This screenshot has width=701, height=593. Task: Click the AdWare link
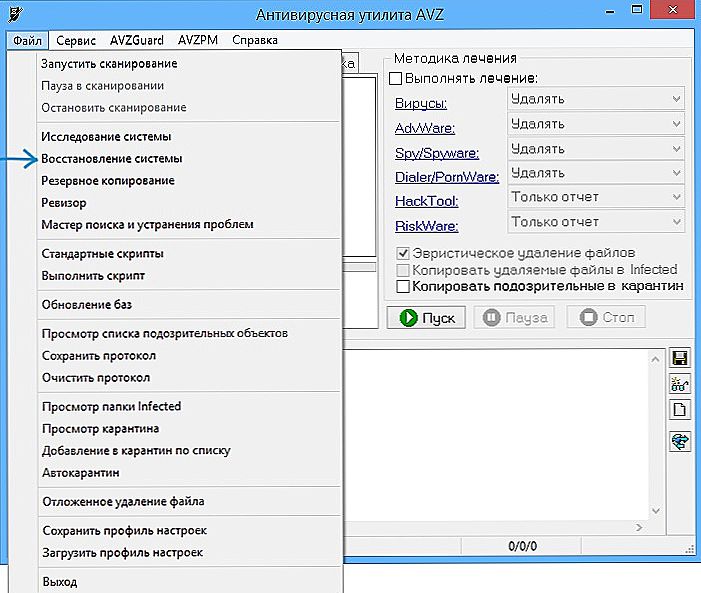click(x=425, y=128)
